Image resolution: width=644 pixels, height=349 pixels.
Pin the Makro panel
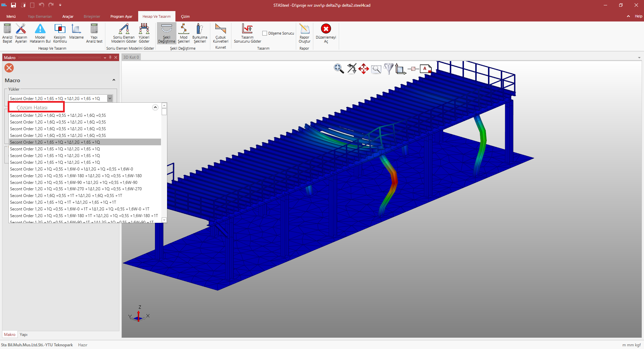[110, 57]
